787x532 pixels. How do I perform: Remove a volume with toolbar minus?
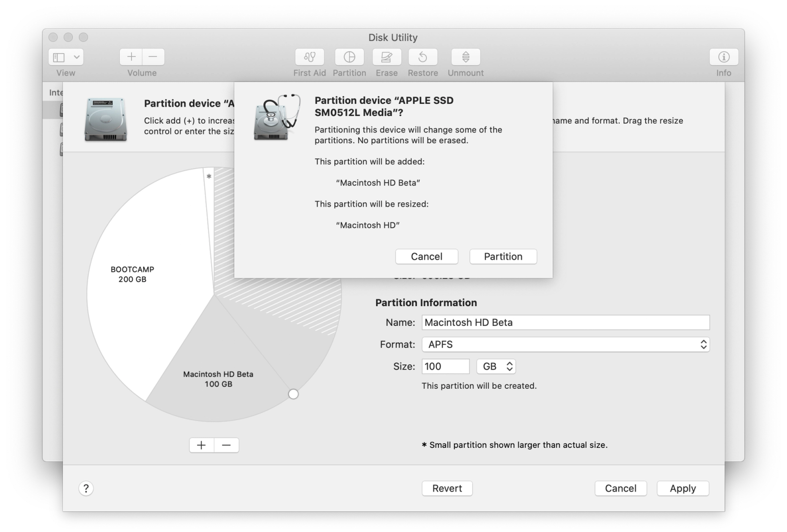coord(153,57)
